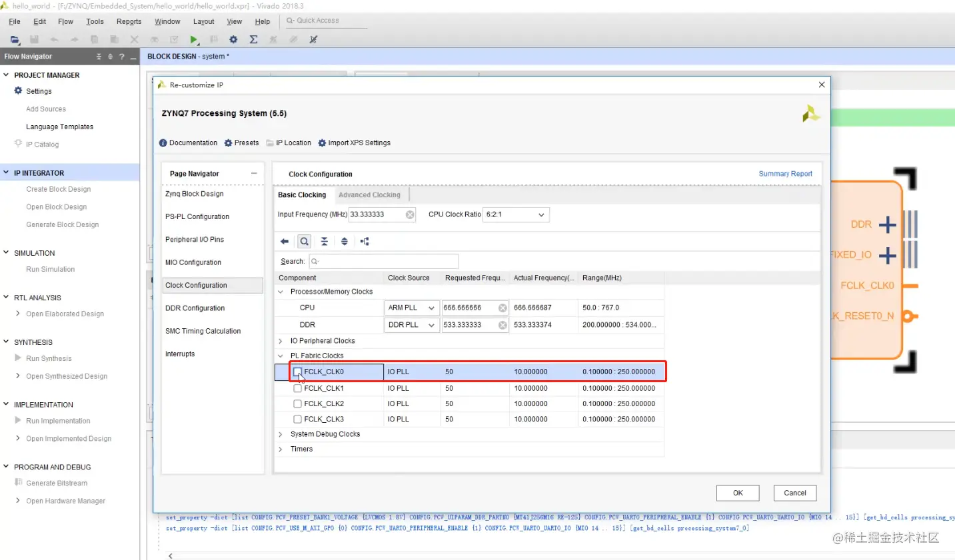Collapse PL Fabric Clocks group

pyautogui.click(x=281, y=356)
